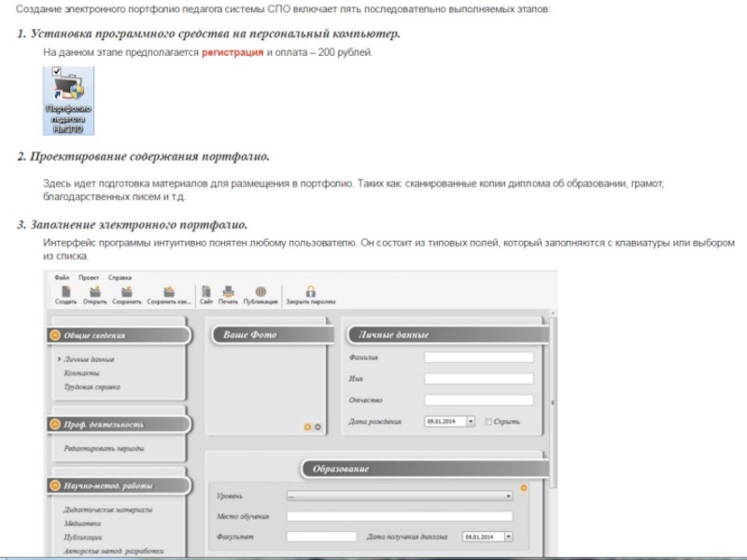Select Контакты in sidebar

(x=81, y=372)
